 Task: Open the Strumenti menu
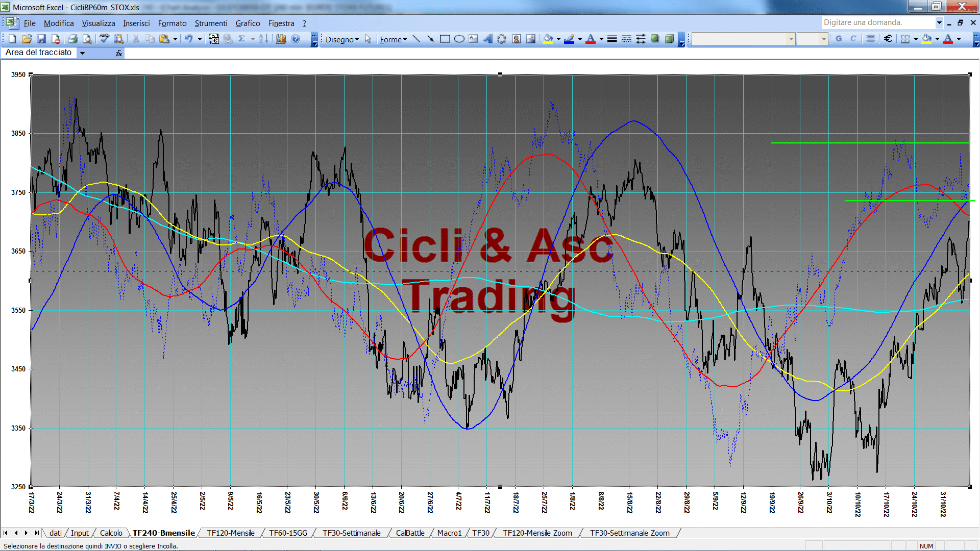click(211, 23)
